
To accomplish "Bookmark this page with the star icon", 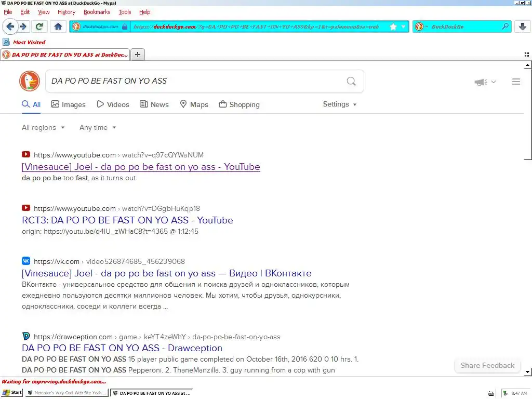I will 393,26.
